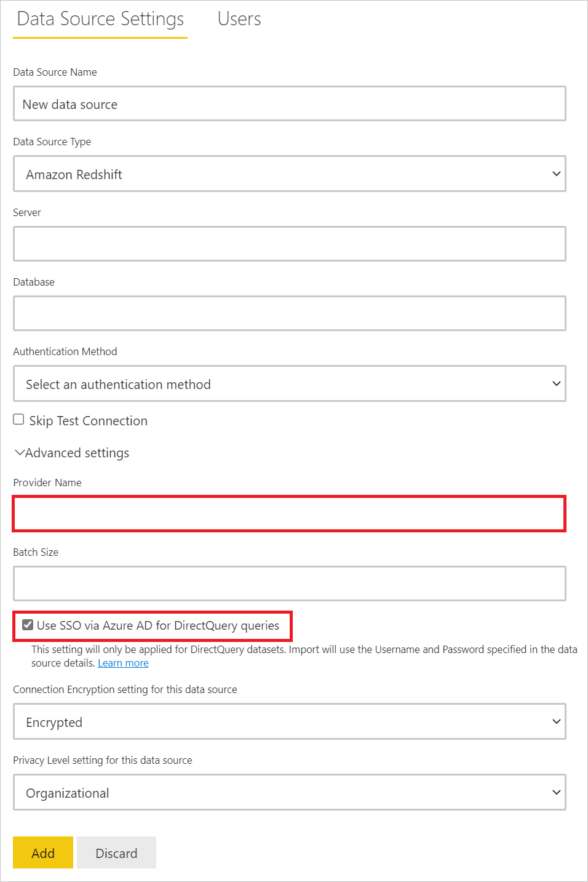The height and width of the screenshot is (882, 588).
Task: Click the Batch Size input field
Action: tap(289, 583)
